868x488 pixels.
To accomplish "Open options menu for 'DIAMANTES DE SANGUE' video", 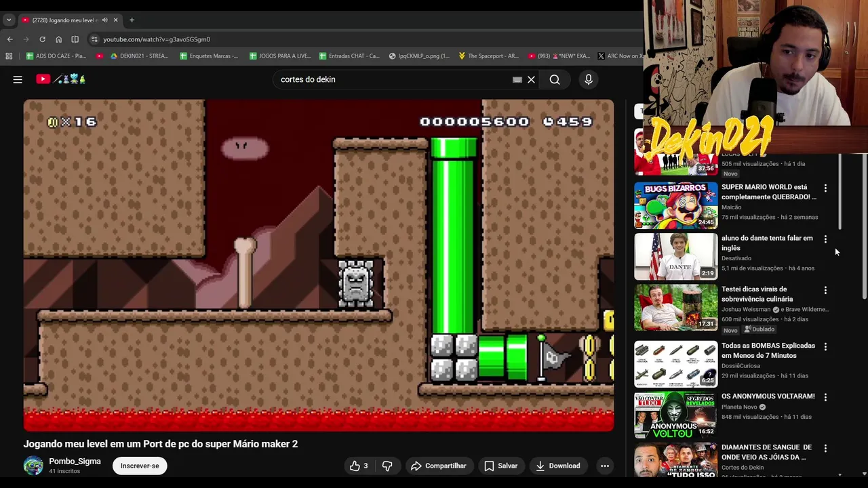I will point(825,448).
